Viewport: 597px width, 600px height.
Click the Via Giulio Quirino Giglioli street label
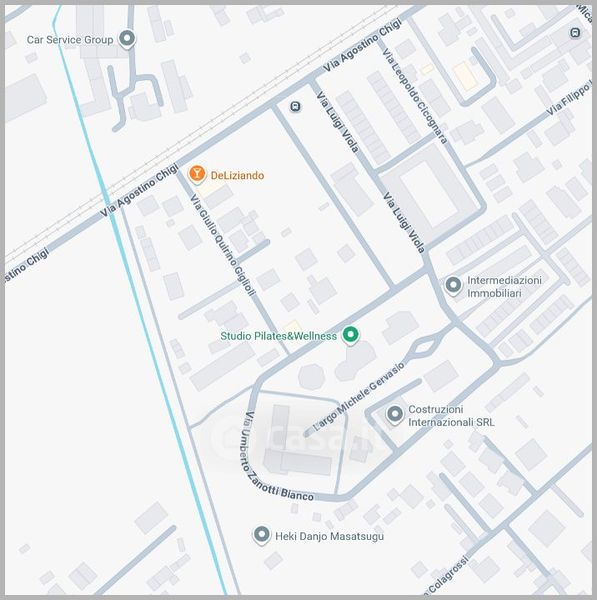tap(222, 245)
